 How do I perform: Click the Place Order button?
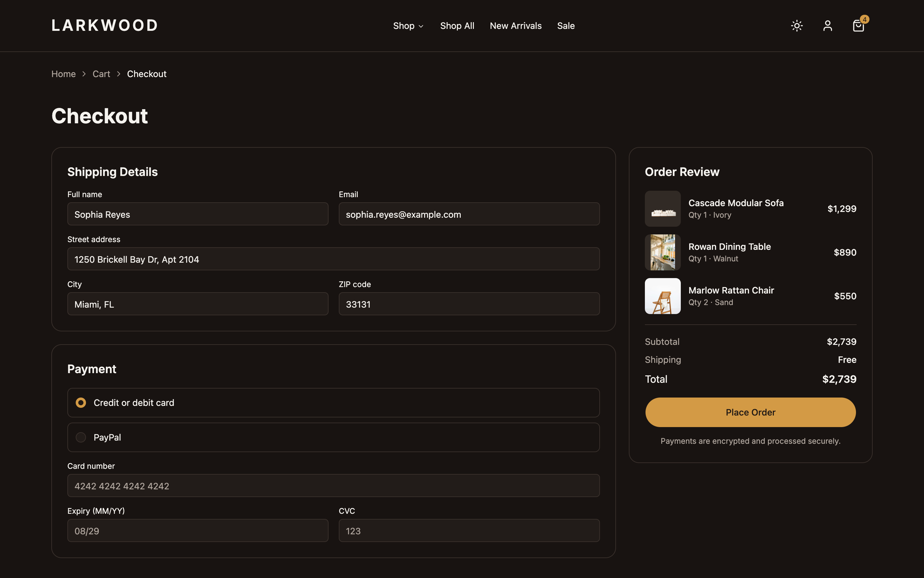point(750,412)
